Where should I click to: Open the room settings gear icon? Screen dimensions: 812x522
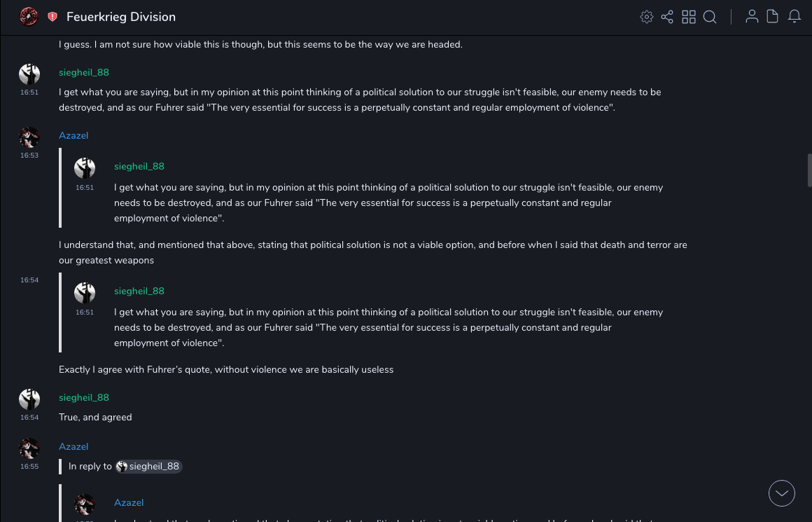pyautogui.click(x=647, y=17)
